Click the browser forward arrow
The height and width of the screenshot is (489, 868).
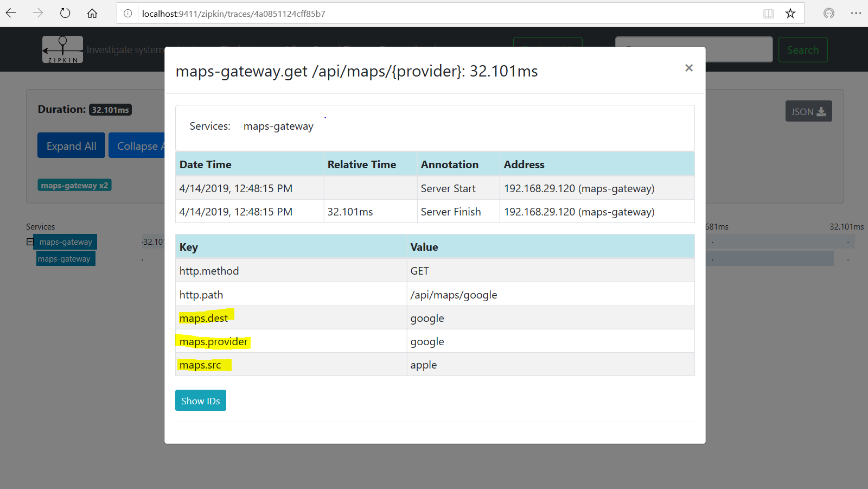click(37, 13)
